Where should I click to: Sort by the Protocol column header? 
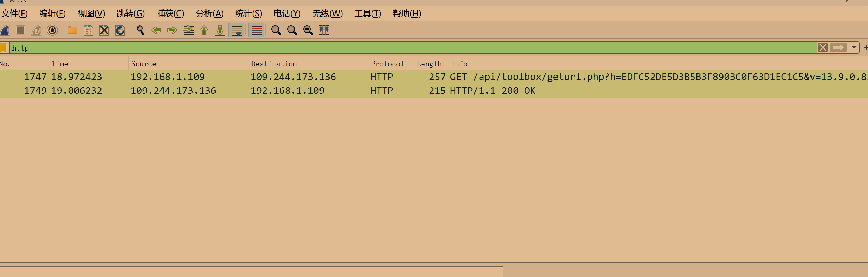click(x=391, y=64)
